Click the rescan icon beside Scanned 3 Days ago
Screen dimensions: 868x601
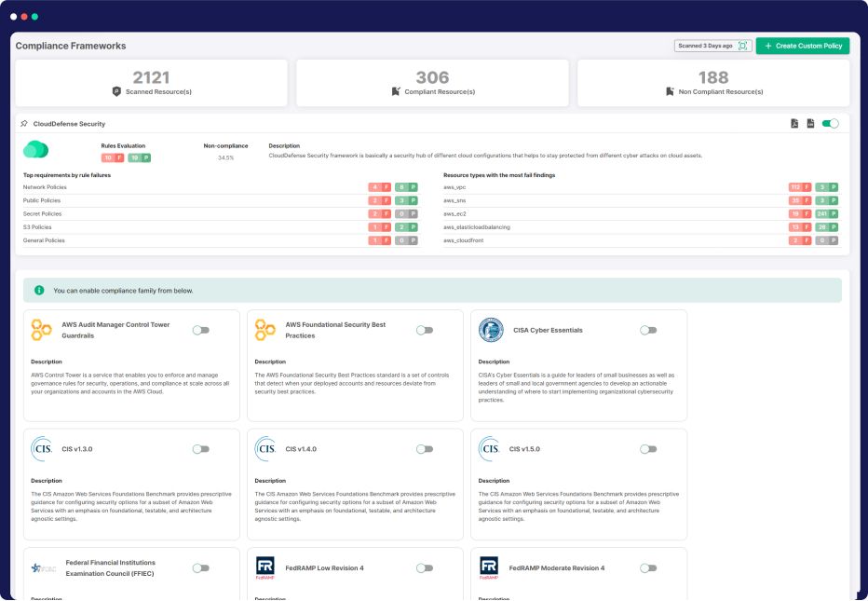point(743,46)
